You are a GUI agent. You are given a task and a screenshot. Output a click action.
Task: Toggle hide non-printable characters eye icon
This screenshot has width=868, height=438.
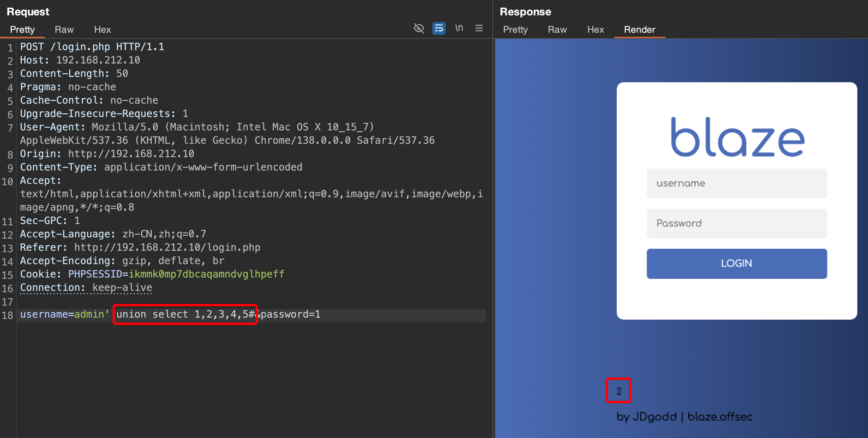pos(419,28)
